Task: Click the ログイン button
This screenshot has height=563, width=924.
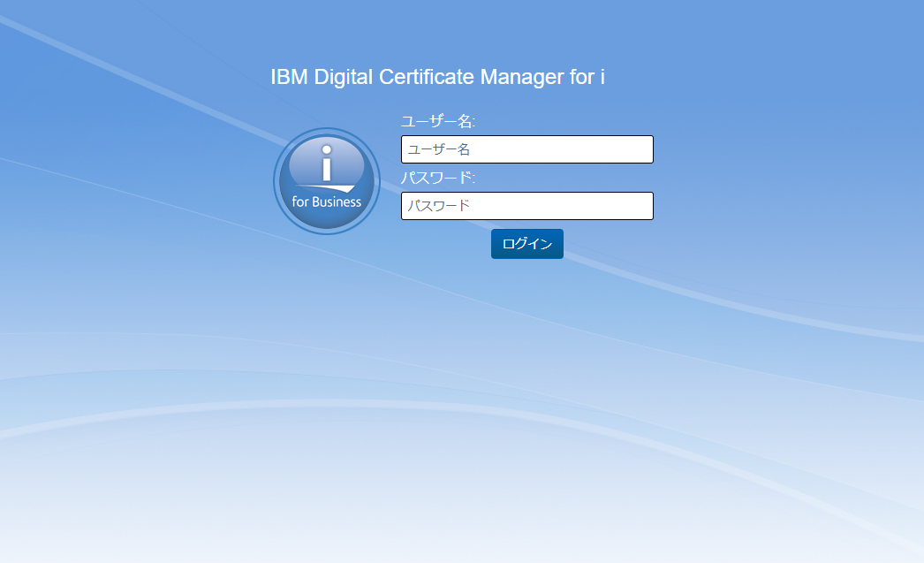Action: 526,243
